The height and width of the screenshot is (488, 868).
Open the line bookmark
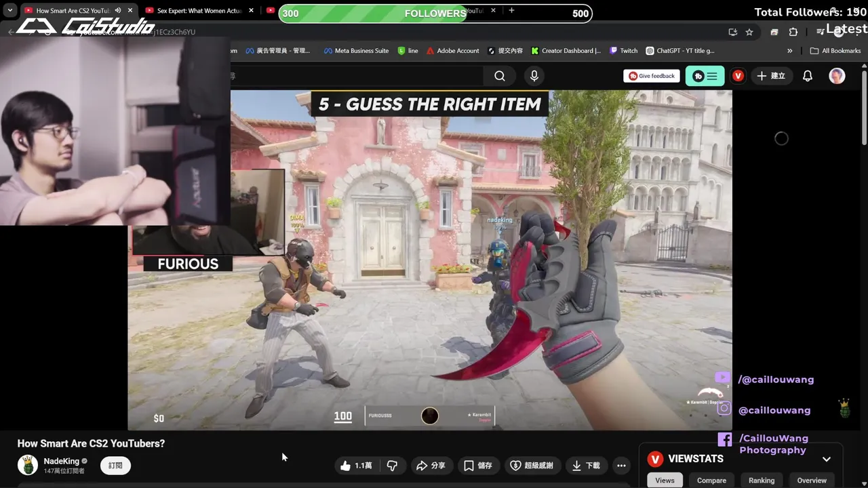(408, 51)
